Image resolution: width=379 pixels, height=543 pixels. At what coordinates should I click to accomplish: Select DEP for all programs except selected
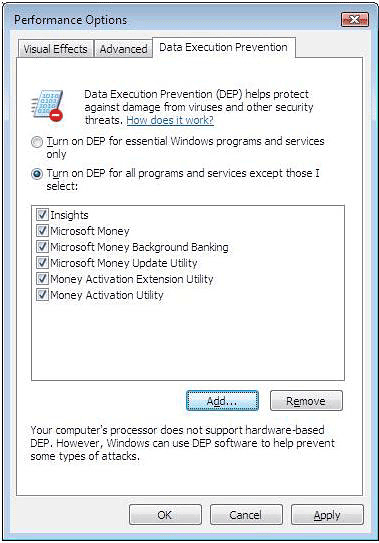tap(37, 174)
